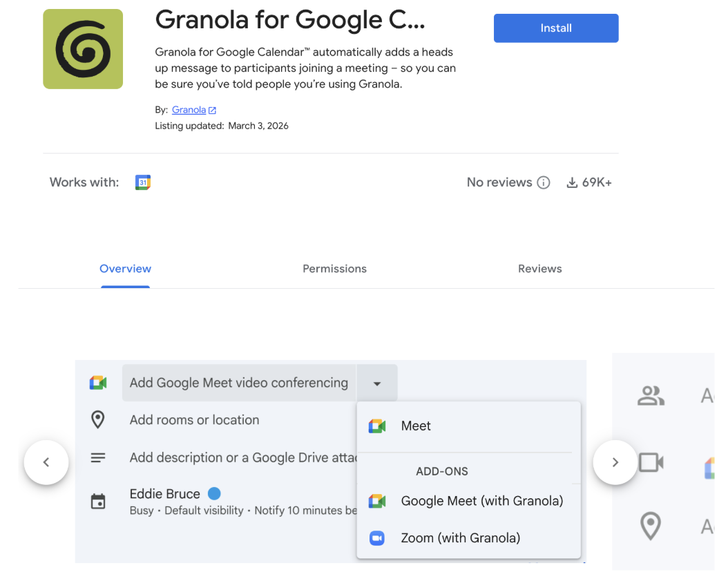Click the '69K+' download count text
Viewport: 728px width, 579px height.
tap(597, 182)
